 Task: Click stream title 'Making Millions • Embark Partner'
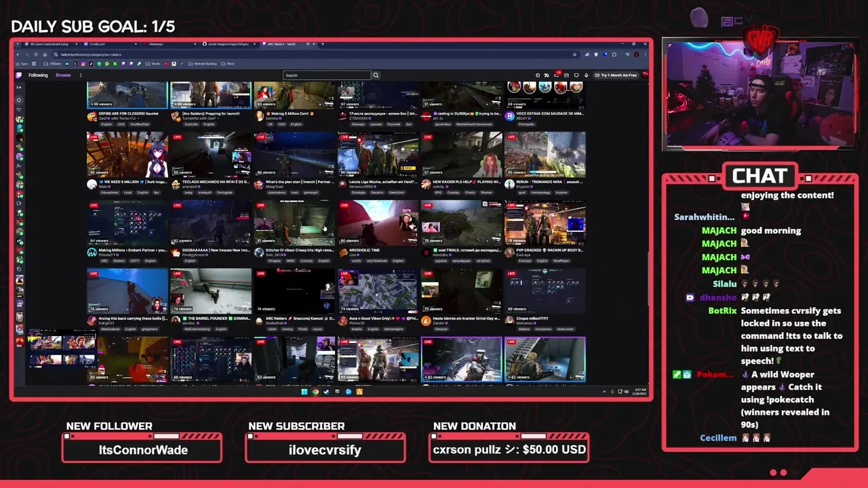coord(133,250)
